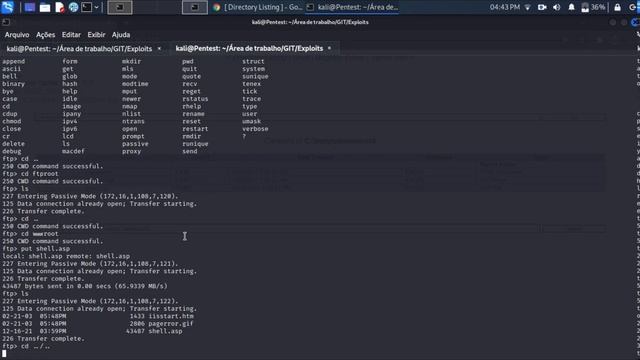This screenshot has height=360, width=640.
Task: Switch to the Directory Listing Chrome window
Action: (258, 7)
